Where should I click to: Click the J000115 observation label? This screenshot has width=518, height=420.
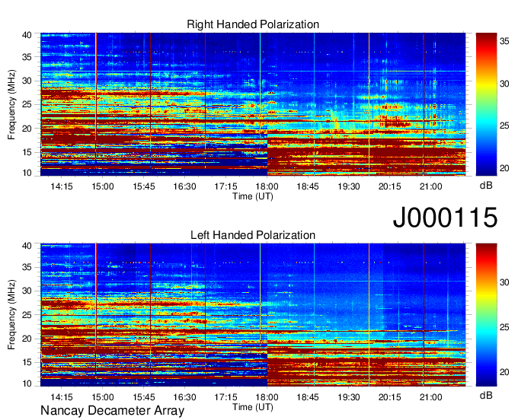(445, 217)
